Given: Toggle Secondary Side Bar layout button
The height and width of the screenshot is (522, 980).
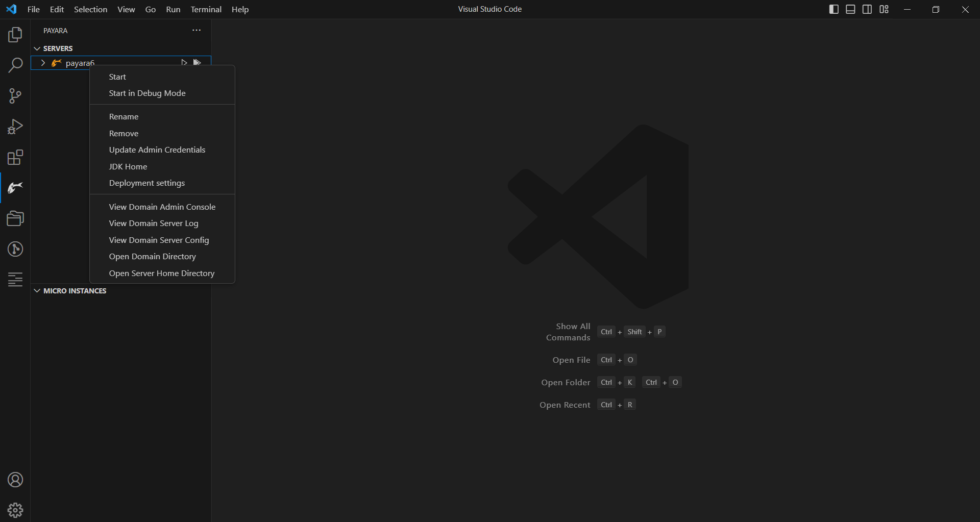Looking at the screenshot, I should 867,9.
